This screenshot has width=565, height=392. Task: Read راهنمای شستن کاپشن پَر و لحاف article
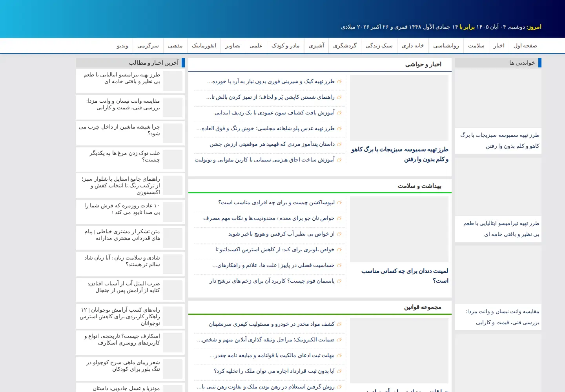pos(270,97)
